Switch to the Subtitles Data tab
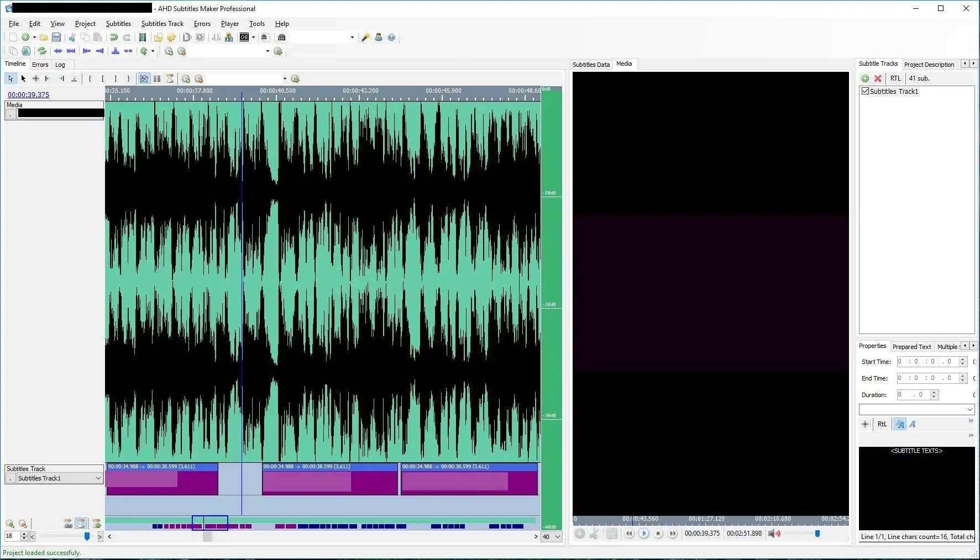 (x=591, y=65)
